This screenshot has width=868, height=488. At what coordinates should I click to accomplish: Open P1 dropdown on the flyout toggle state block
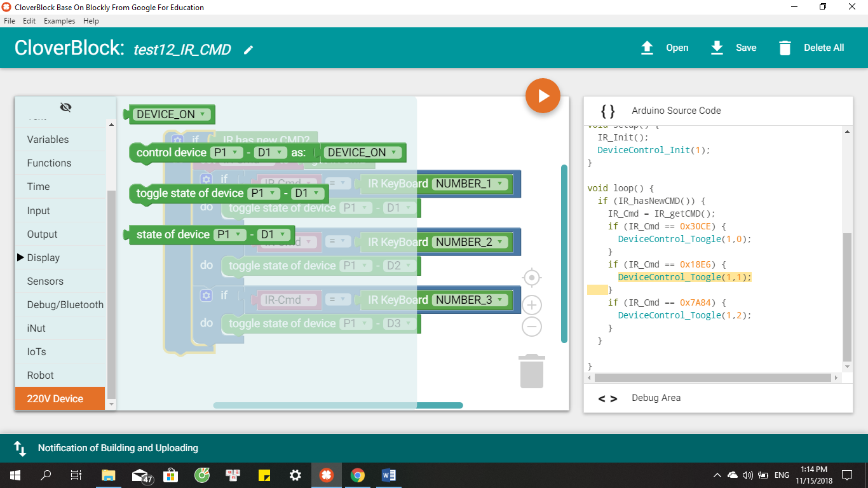[264, 193]
